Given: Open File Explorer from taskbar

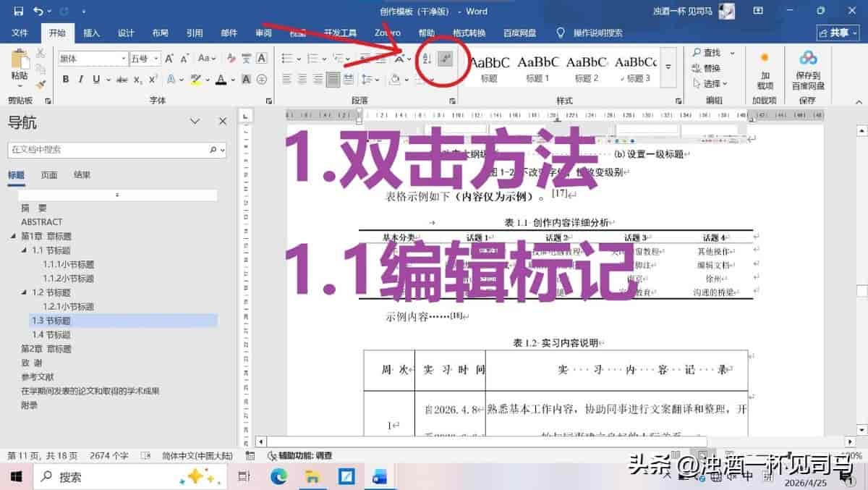Looking at the screenshot, I should click(312, 477).
